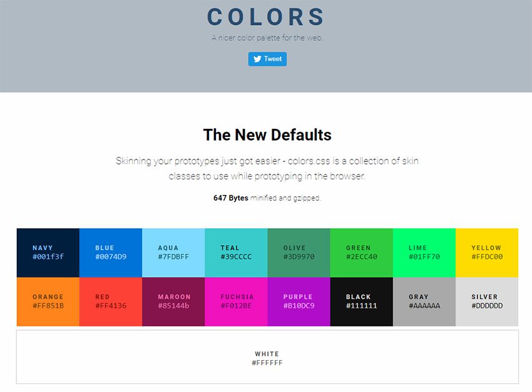532x392 pixels.
Task: Select the Navy color swatch
Action: (48, 253)
